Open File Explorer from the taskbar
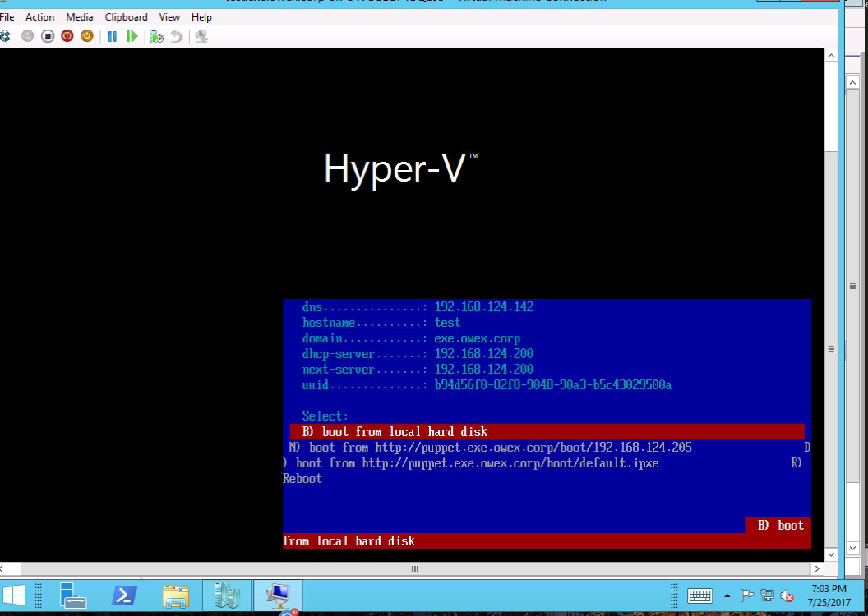Screen dimensions: 868x616 [x=175, y=596]
